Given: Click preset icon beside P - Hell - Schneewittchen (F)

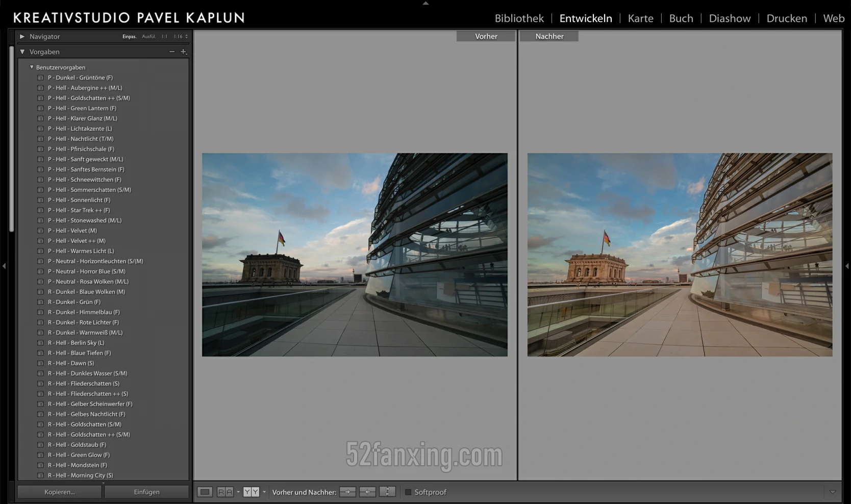Looking at the screenshot, I should coord(40,180).
